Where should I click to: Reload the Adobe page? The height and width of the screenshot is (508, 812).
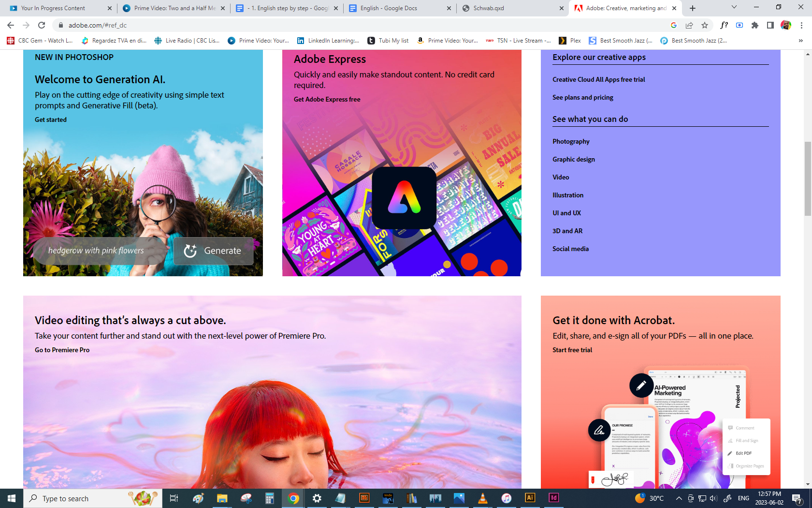42,25
